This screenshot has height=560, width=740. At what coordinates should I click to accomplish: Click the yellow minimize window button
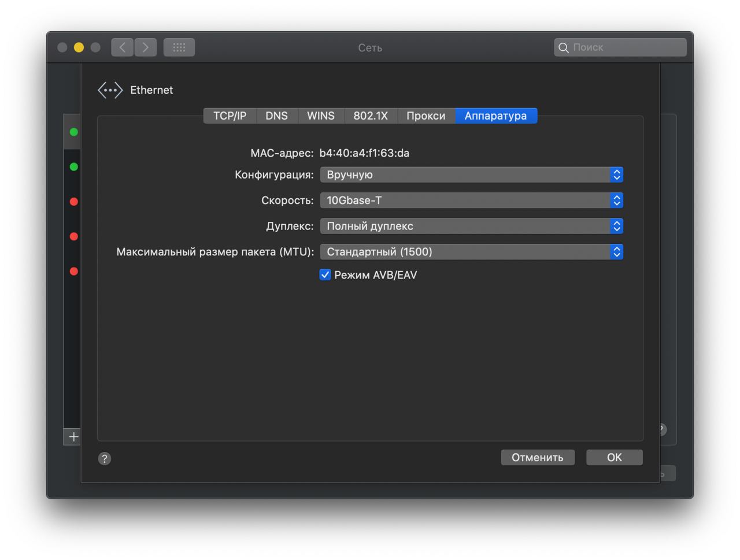point(79,47)
